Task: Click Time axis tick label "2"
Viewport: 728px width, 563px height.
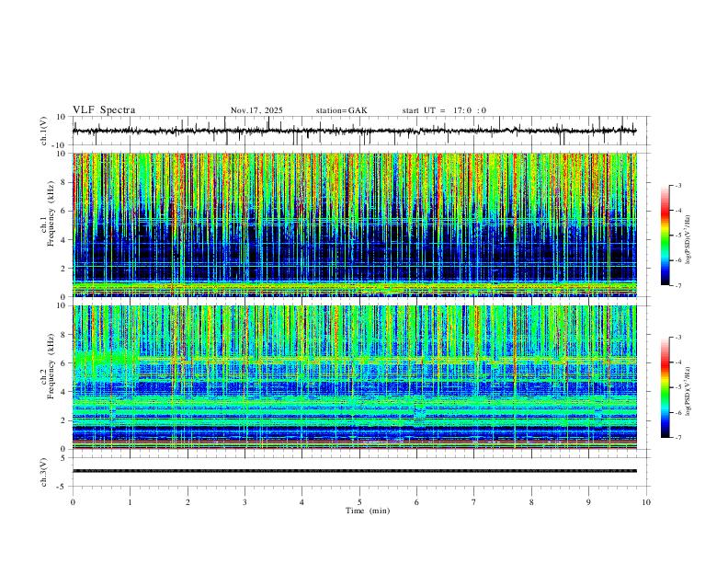Action: (188, 502)
